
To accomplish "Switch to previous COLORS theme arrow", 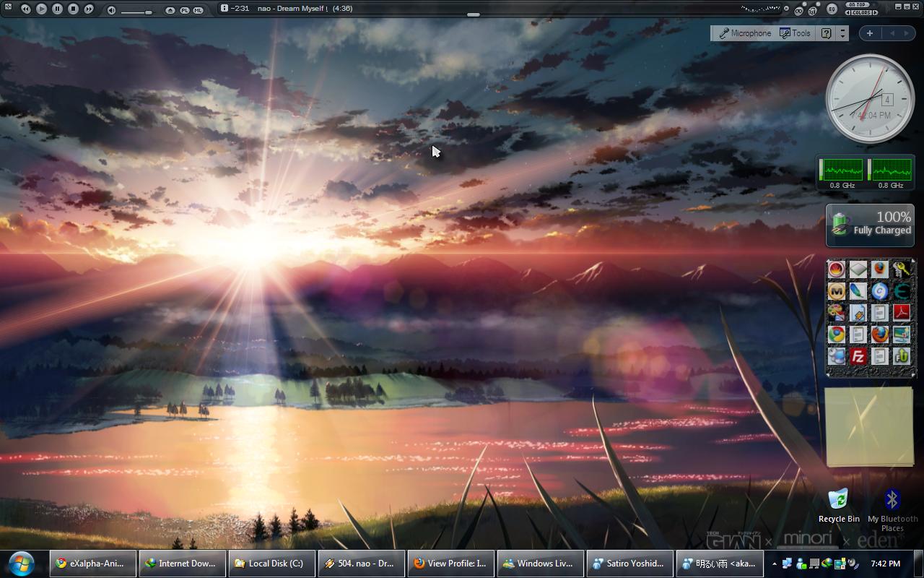I will (x=849, y=12).
